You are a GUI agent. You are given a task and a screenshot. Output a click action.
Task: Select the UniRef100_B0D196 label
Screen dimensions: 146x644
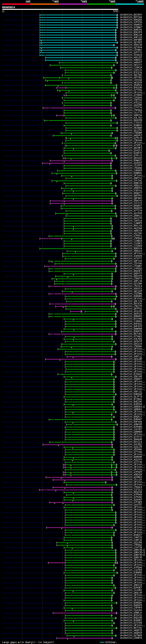(x=131, y=87)
